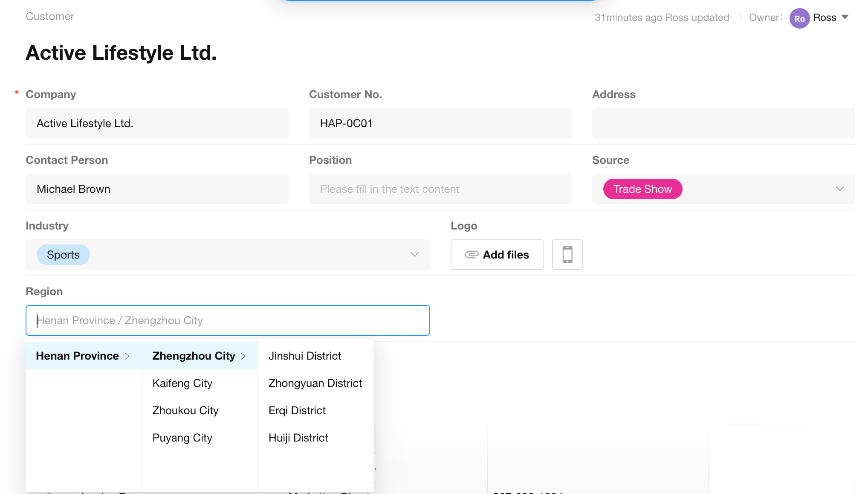868x494 pixels.
Task: Select Zhongyuan District
Action: pos(315,383)
